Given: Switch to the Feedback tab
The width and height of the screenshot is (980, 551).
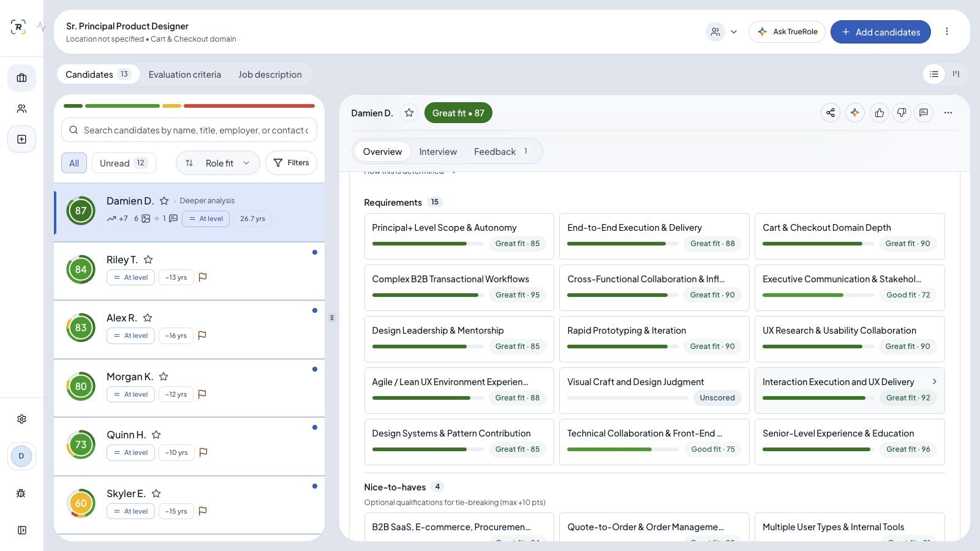Looking at the screenshot, I should pos(501,152).
